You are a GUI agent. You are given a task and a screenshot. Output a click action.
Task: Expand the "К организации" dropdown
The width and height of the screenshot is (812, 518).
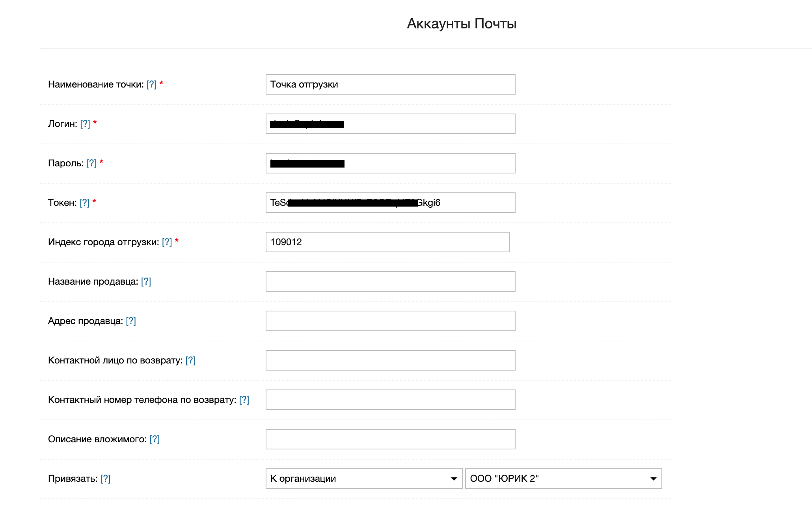click(363, 479)
